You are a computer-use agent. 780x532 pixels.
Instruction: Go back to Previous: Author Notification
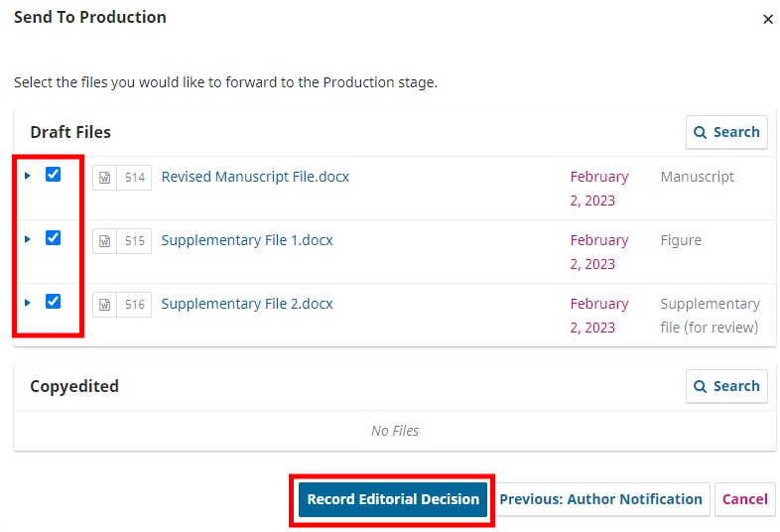pos(600,499)
